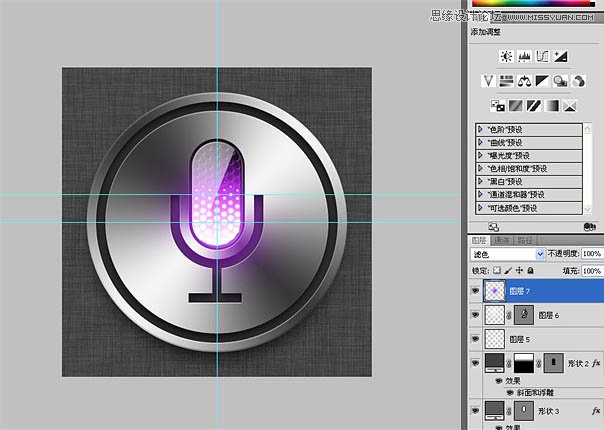Select the 图层 6 layer name

(549, 315)
